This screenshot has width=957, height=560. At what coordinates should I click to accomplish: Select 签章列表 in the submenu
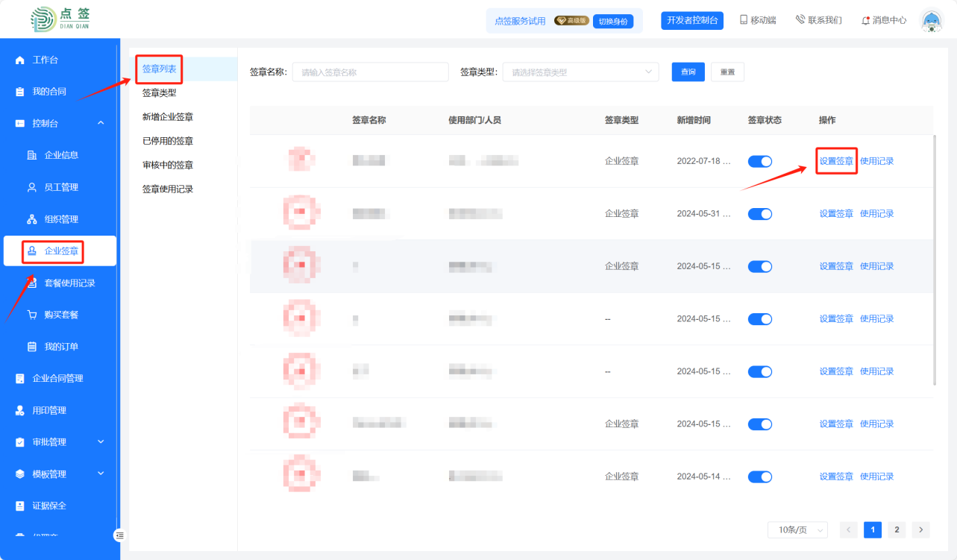point(160,69)
